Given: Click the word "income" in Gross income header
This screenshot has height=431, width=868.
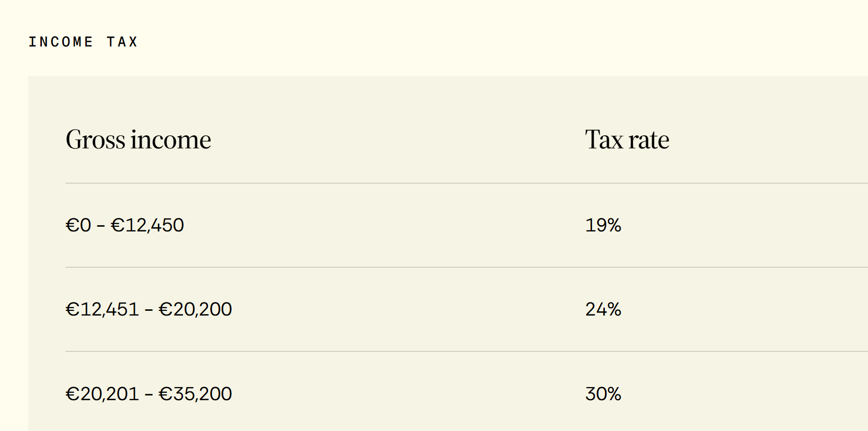Looking at the screenshot, I should 171,140.
